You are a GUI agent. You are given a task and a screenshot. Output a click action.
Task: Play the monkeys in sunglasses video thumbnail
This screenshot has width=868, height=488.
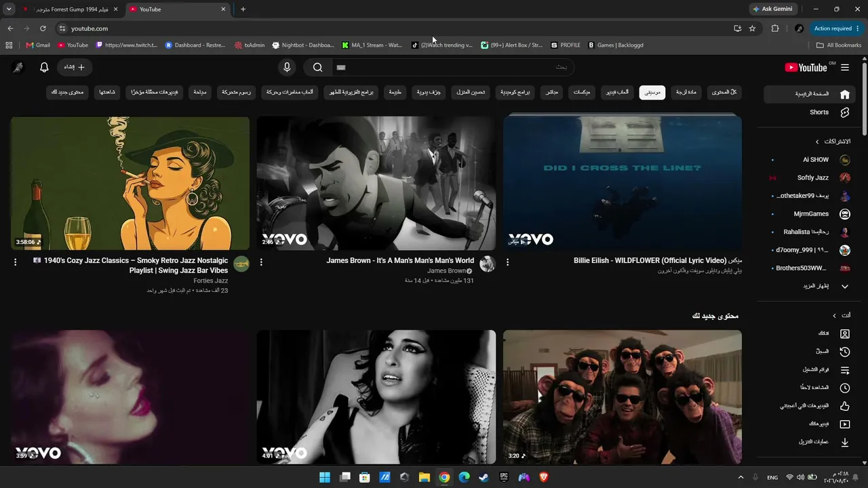[623, 397]
